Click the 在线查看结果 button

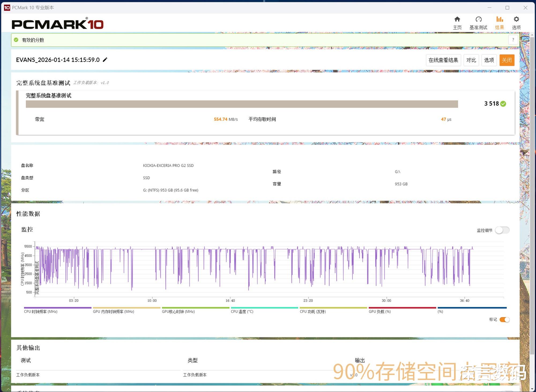(x=443, y=60)
